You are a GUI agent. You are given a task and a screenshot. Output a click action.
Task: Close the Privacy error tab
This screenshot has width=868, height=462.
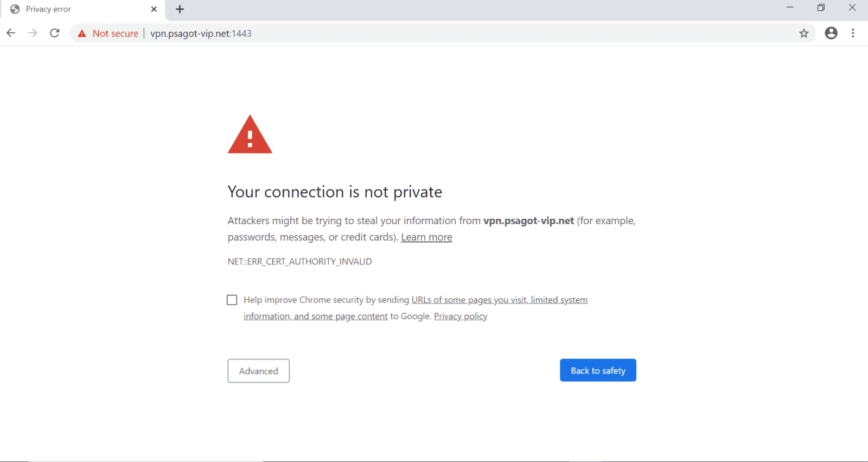(154, 9)
